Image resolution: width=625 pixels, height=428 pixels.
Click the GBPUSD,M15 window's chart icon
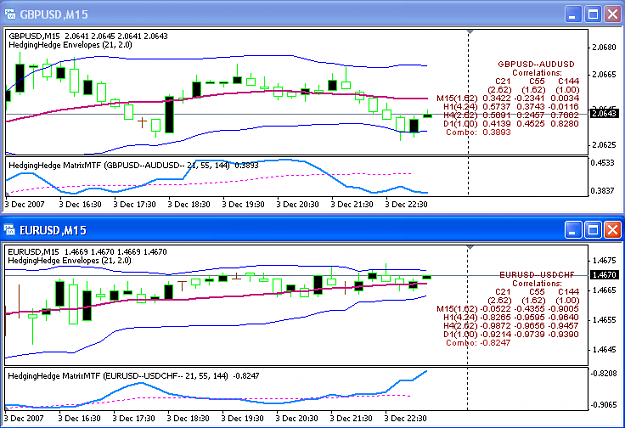[9, 14]
